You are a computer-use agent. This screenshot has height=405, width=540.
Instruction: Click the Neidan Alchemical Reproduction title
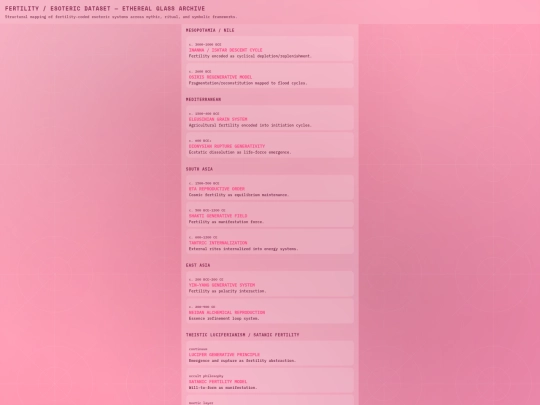[x=227, y=312]
